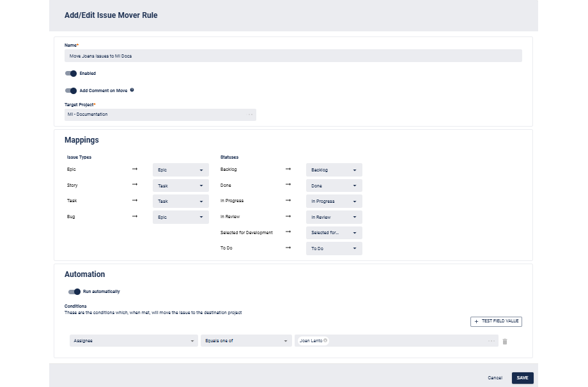The height and width of the screenshot is (387, 588).
Task: Toggle the Enabled switch
Action: [x=71, y=73]
